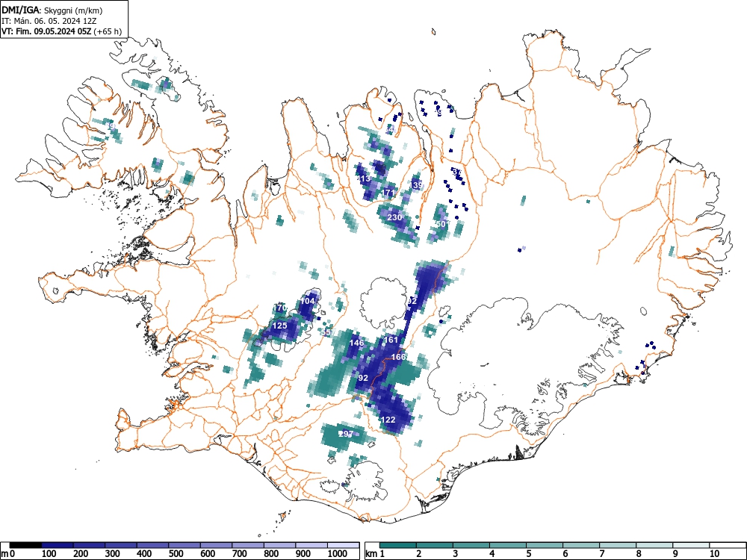The height and width of the screenshot is (560, 747).
Task: Select the value label '501' on the map
Action: (442, 223)
